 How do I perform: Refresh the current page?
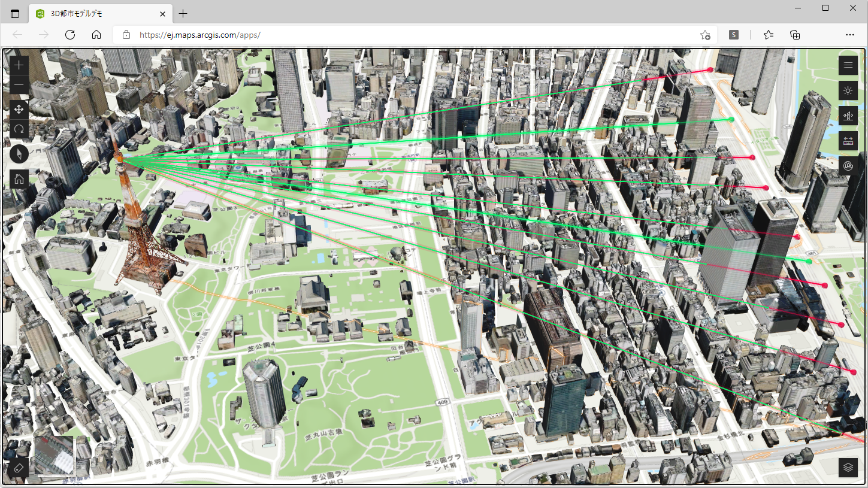pyautogui.click(x=70, y=35)
